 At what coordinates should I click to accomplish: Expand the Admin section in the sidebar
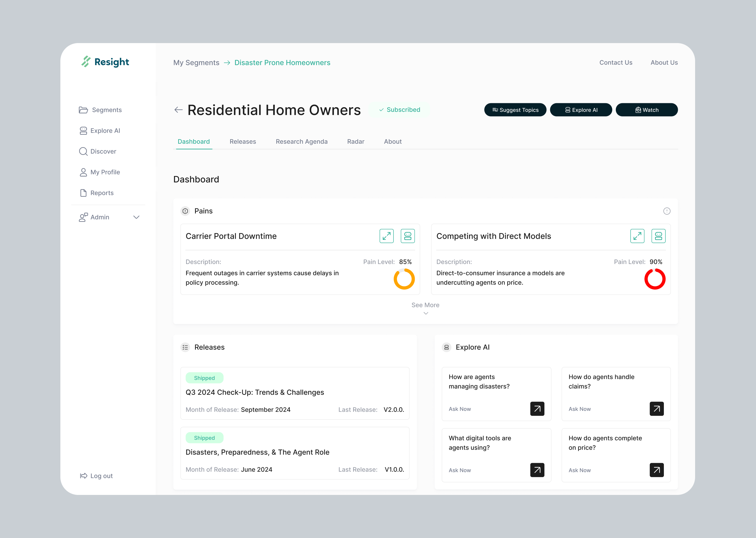tap(136, 217)
